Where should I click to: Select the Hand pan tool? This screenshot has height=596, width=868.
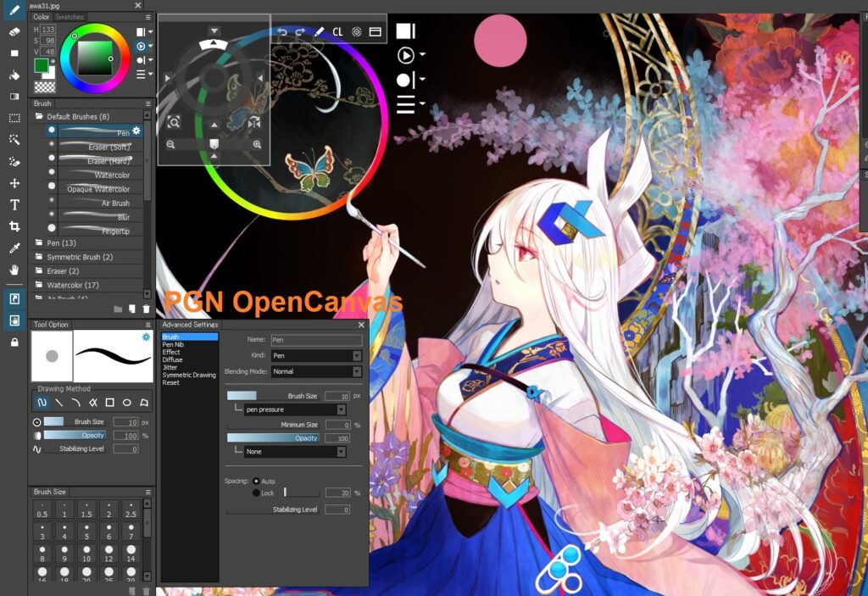(x=14, y=270)
